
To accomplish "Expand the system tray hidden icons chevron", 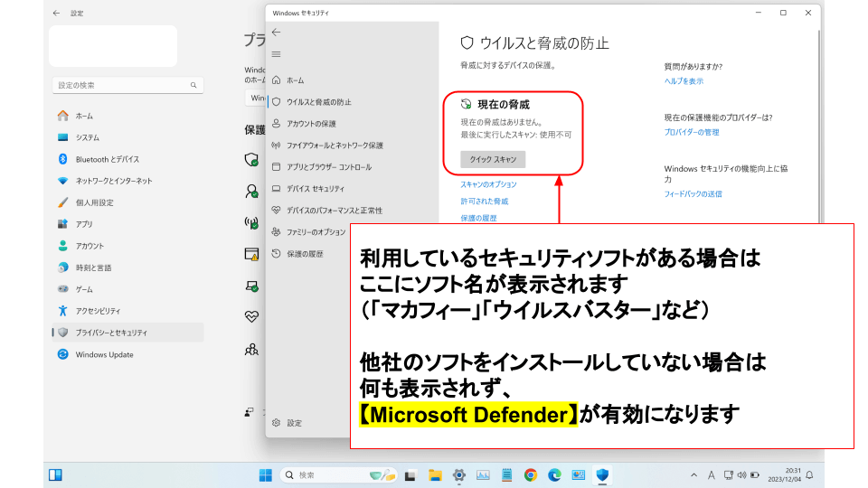I will (x=693, y=475).
